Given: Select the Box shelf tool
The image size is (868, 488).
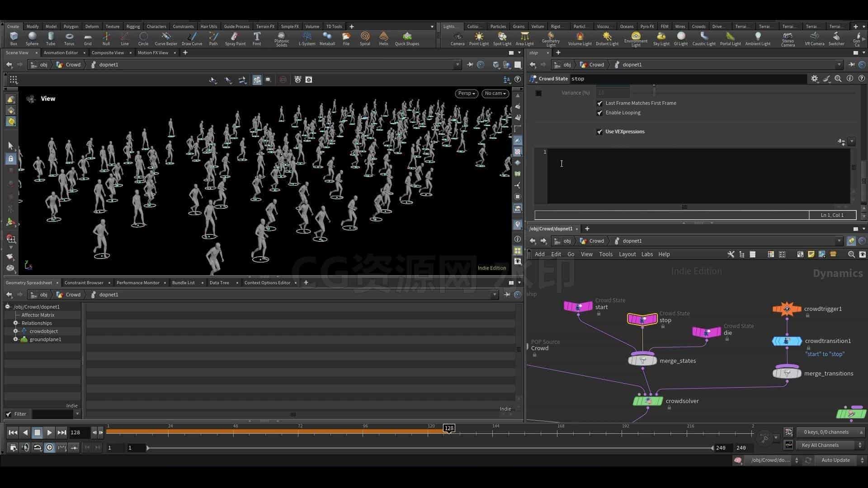Looking at the screenshot, I should [x=14, y=38].
